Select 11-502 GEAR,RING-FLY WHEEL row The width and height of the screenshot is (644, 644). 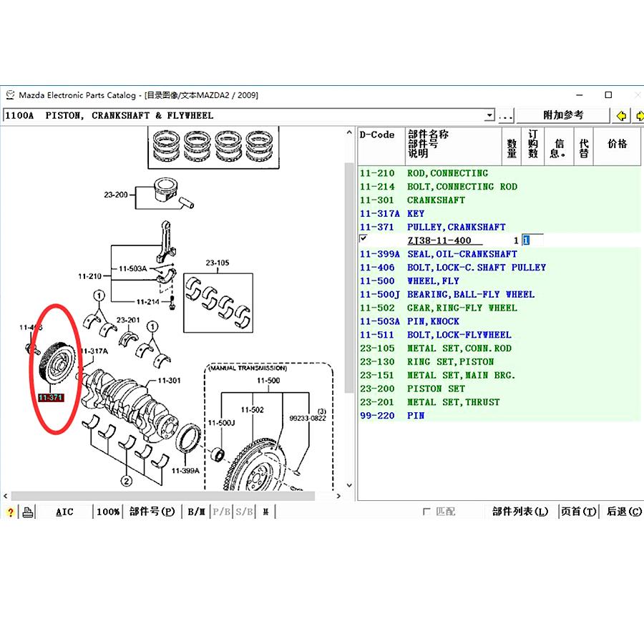(499, 308)
